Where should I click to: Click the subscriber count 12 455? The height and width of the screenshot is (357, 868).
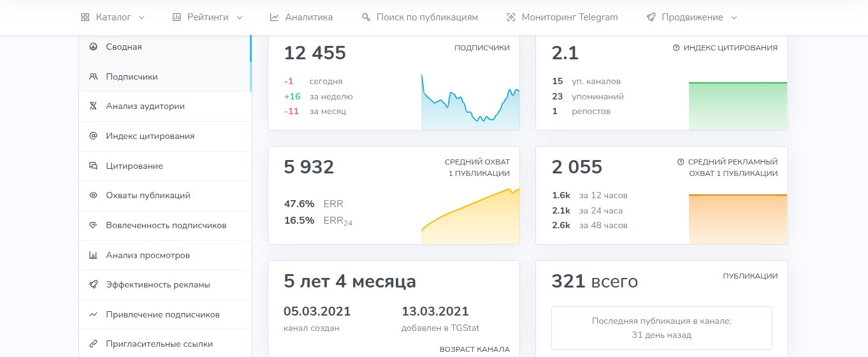(315, 53)
